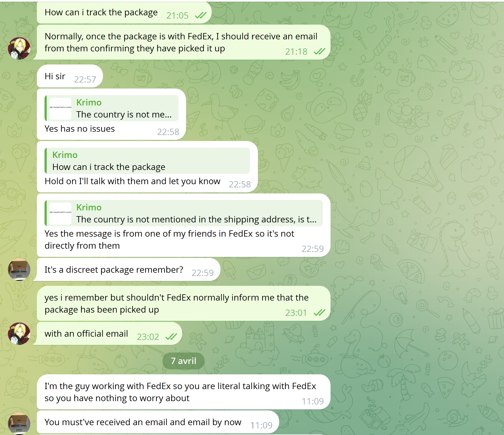Select the "I'm the guy working with FedEx" message
The height and width of the screenshot is (435, 504).
(x=180, y=392)
